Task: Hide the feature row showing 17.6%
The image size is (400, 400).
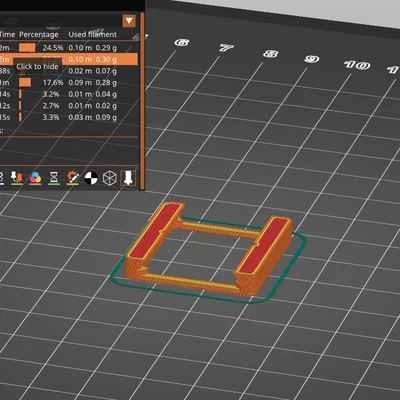Action: (x=69, y=82)
